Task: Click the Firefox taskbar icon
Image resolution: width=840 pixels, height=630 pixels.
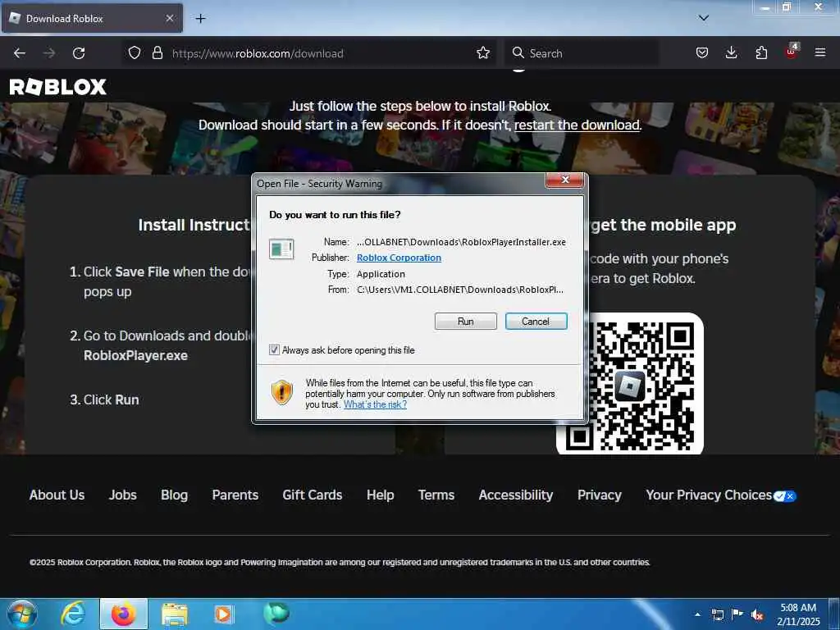Action: [124, 614]
